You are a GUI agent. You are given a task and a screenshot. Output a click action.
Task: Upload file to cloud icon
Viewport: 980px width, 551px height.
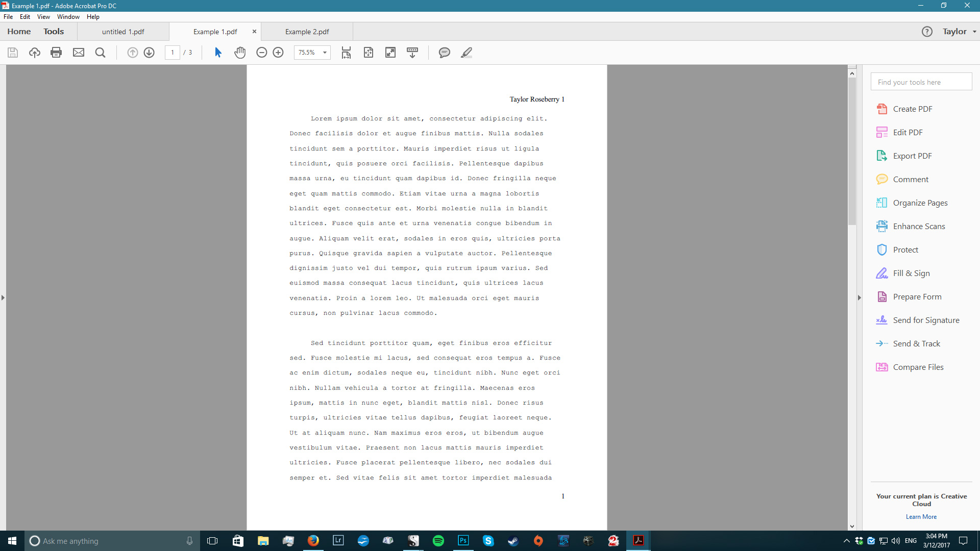click(x=34, y=53)
